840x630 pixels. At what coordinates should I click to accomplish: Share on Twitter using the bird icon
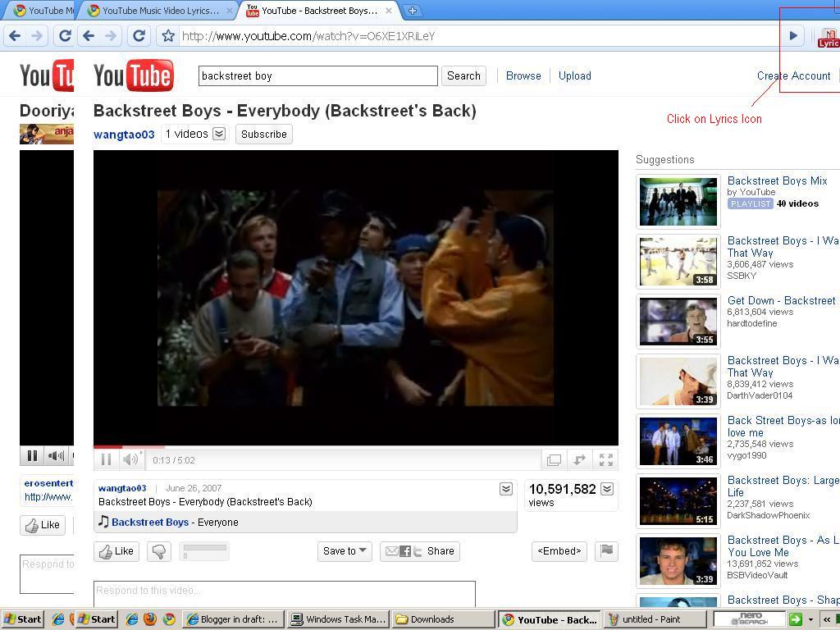click(418, 550)
